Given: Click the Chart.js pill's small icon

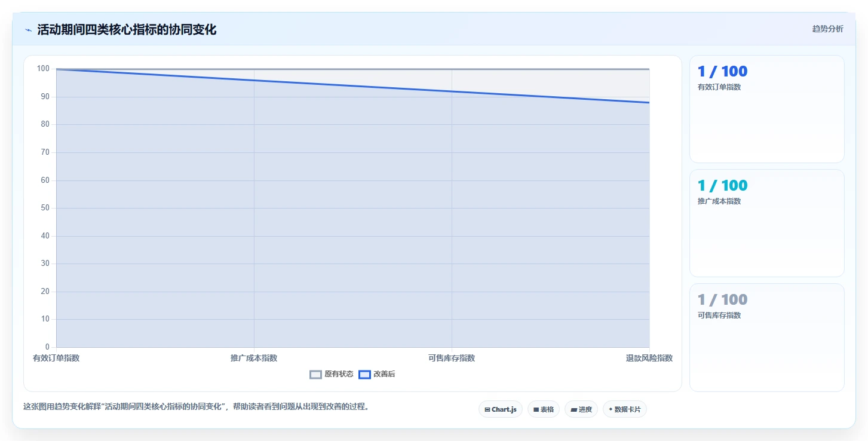Looking at the screenshot, I should click(487, 410).
